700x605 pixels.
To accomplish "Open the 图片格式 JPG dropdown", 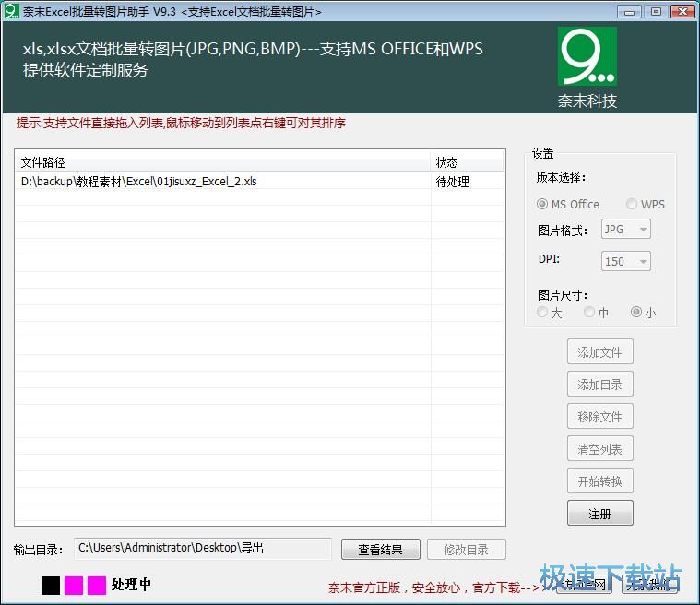I will (x=625, y=229).
